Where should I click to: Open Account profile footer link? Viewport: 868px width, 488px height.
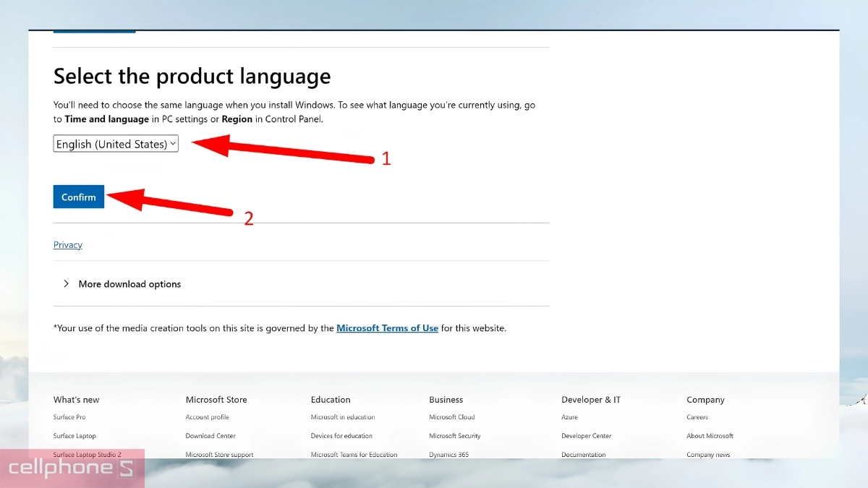[208, 417]
